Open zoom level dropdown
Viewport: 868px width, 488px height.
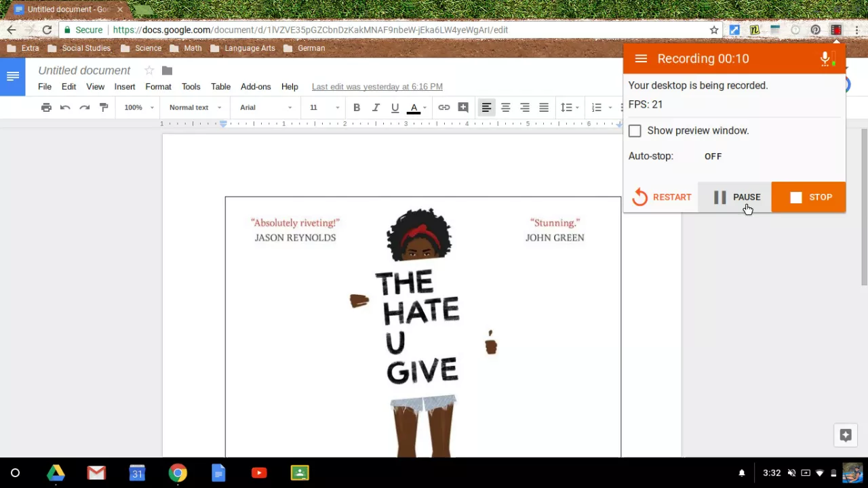[139, 107]
